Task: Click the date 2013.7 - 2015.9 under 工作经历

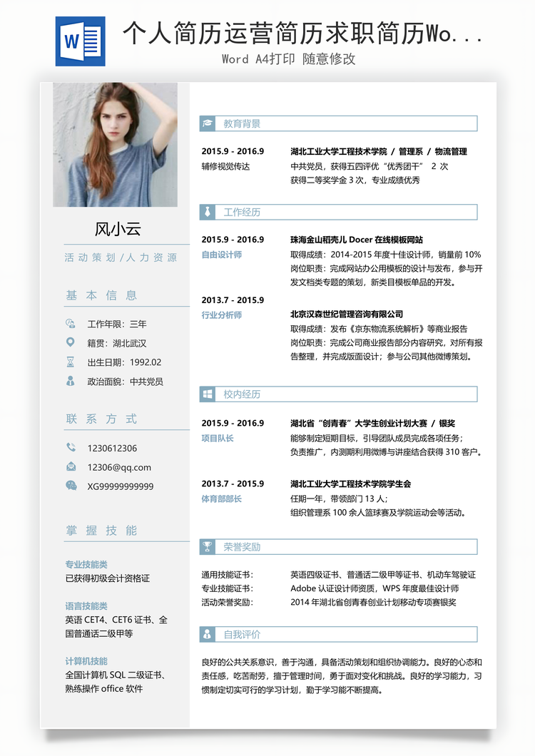Action: (233, 300)
